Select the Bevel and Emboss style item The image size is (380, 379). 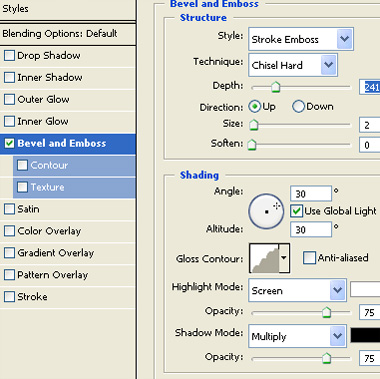click(x=68, y=144)
